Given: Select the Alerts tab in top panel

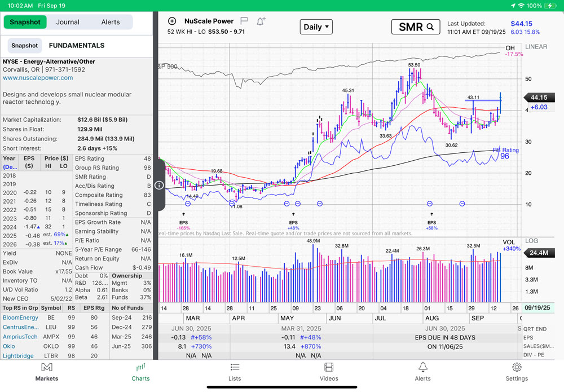Looking at the screenshot, I should 111,22.
